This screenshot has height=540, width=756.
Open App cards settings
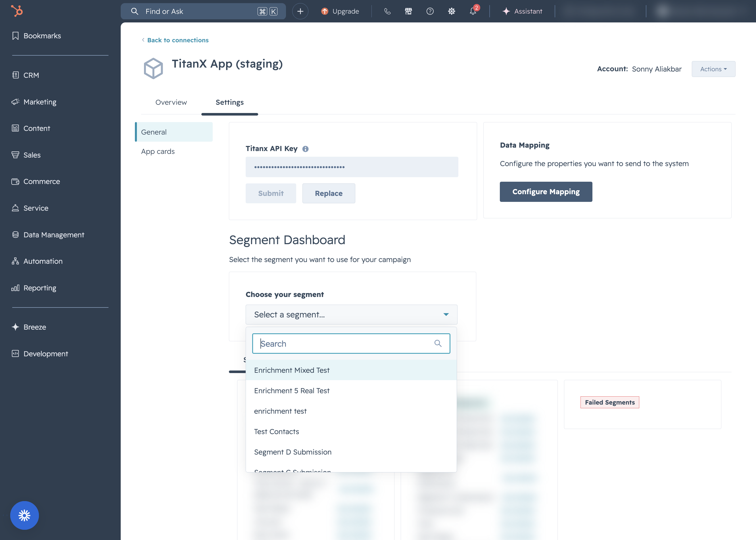point(158,151)
